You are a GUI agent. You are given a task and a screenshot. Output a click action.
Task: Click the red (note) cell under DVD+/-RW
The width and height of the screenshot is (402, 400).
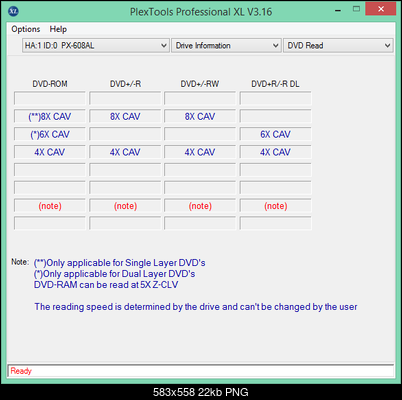(200, 206)
